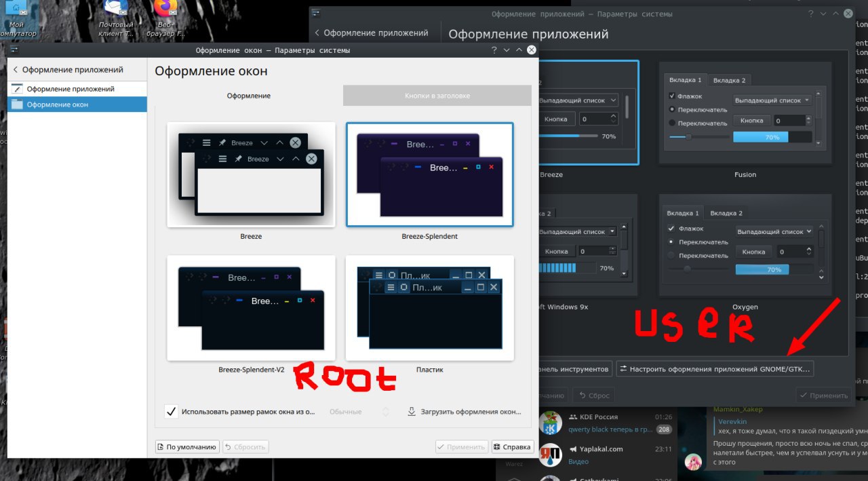Click Кнопка in Breeze preview

pos(557,119)
